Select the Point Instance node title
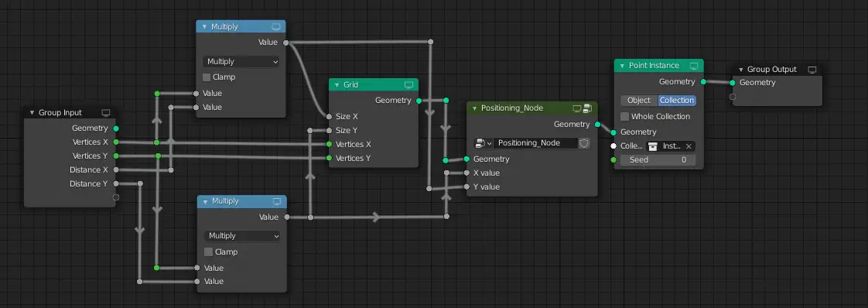This screenshot has height=308, width=868. 654,65
